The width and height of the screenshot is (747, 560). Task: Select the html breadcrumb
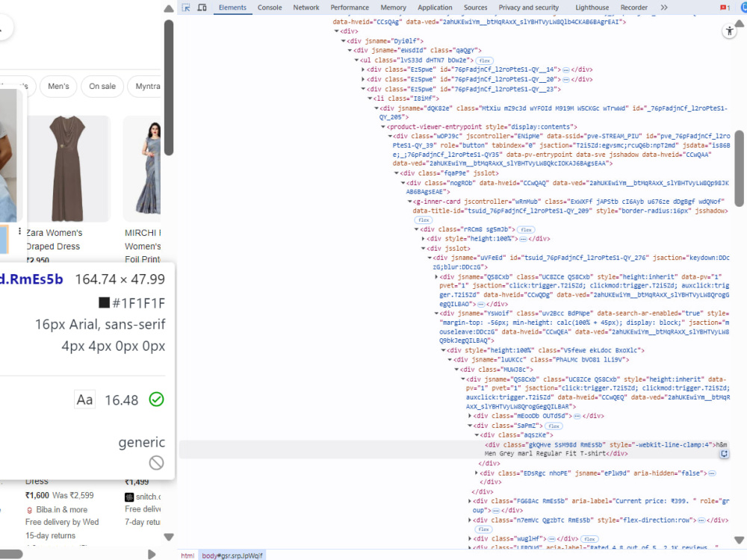(187, 556)
